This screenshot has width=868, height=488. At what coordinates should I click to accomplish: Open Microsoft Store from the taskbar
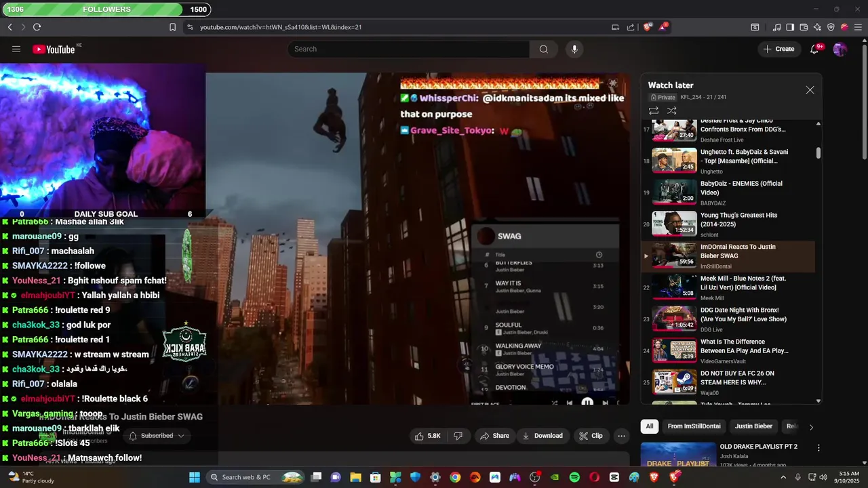[375, 477]
